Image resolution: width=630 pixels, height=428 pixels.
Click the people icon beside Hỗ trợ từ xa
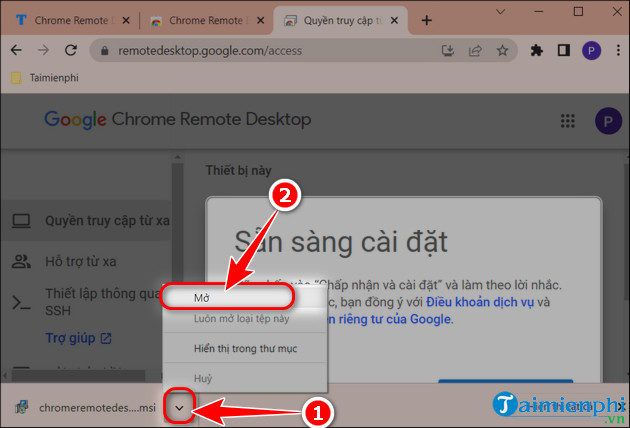point(21,262)
